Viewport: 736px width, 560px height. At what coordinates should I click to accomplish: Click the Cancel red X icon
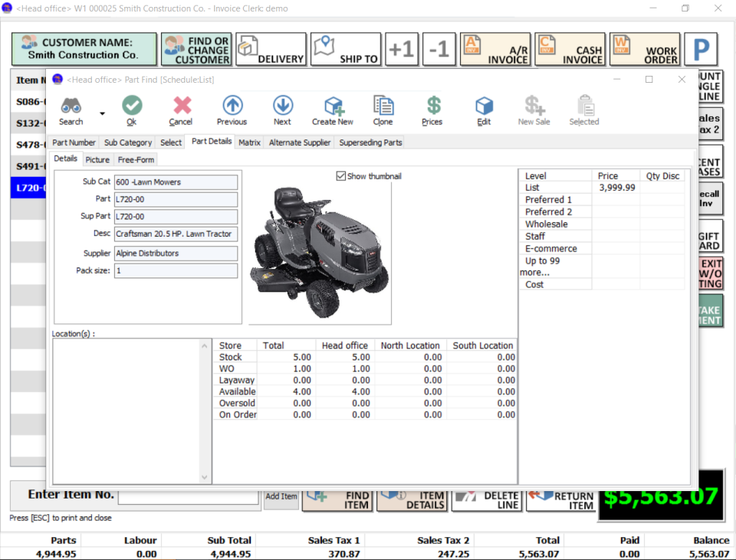tap(182, 106)
